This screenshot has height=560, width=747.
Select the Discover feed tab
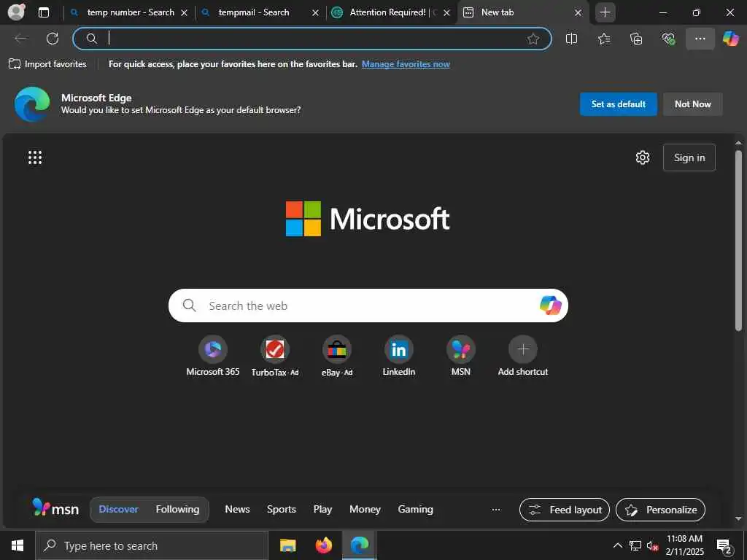(x=119, y=509)
